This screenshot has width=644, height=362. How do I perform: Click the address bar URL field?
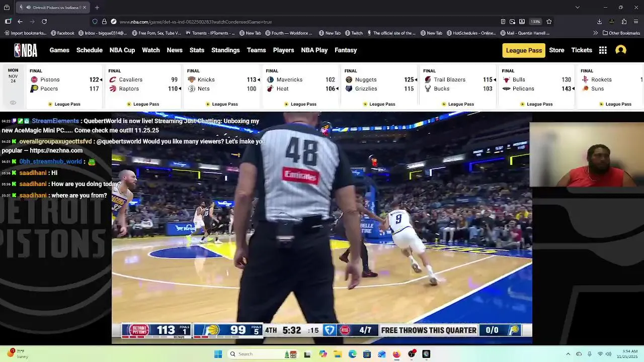(x=302, y=22)
